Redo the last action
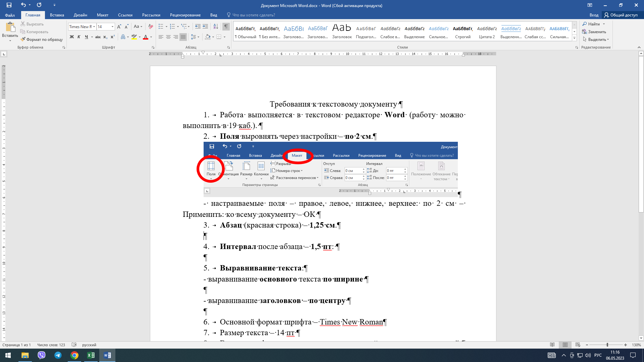Viewport: 644px width, 362px height. 39,5
